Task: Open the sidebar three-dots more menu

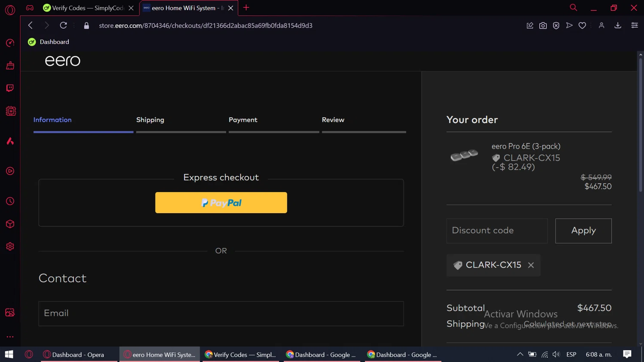Action: 10,337
